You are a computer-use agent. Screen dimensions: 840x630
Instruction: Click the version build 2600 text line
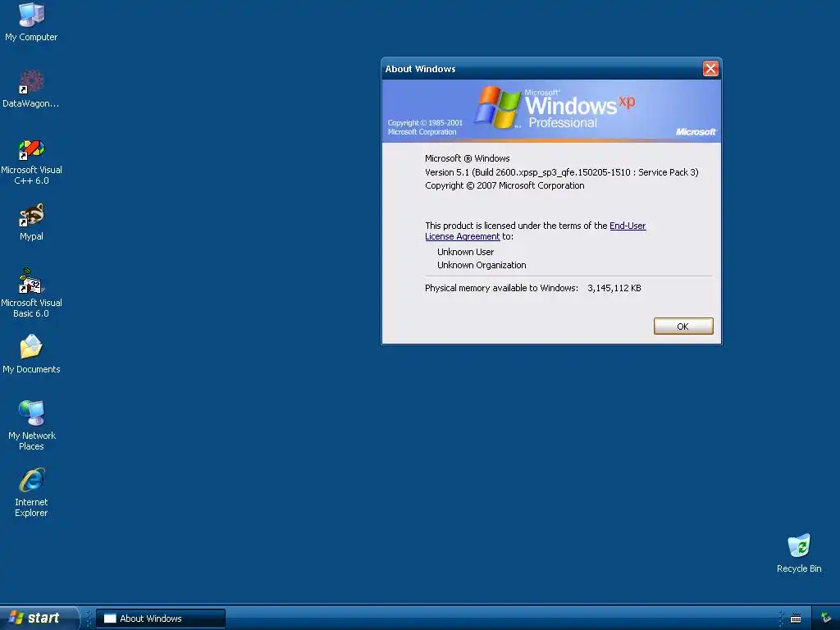561,172
